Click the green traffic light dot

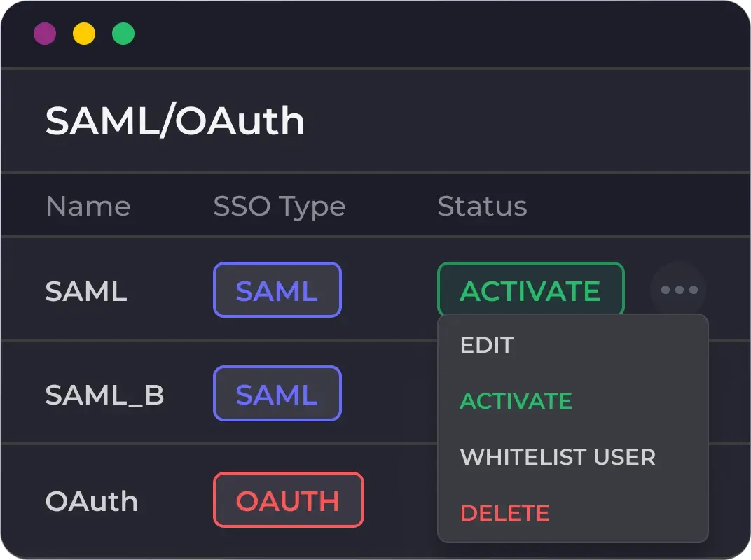[123, 33]
